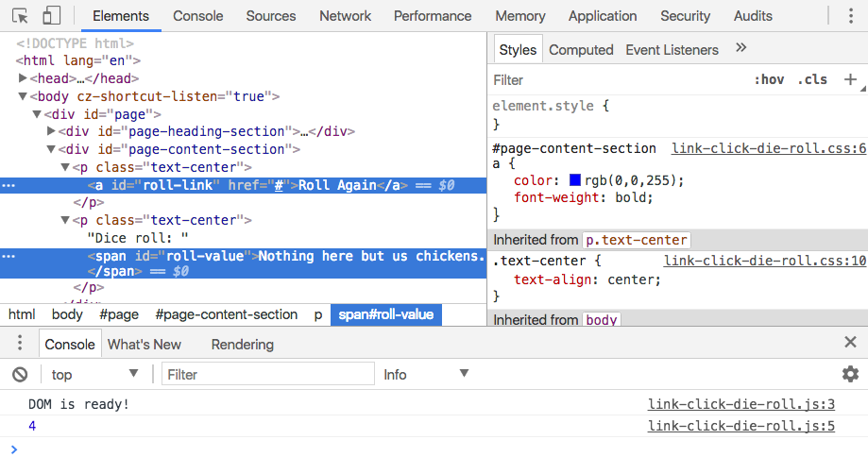Select body in the breadcrumb bar
This screenshot has width=868, height=457.
67,314
